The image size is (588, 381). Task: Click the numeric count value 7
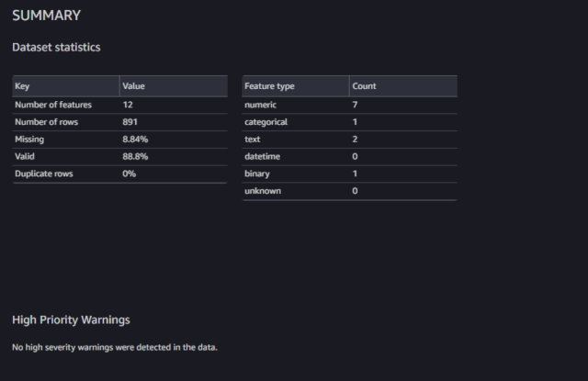pos(355,105)
